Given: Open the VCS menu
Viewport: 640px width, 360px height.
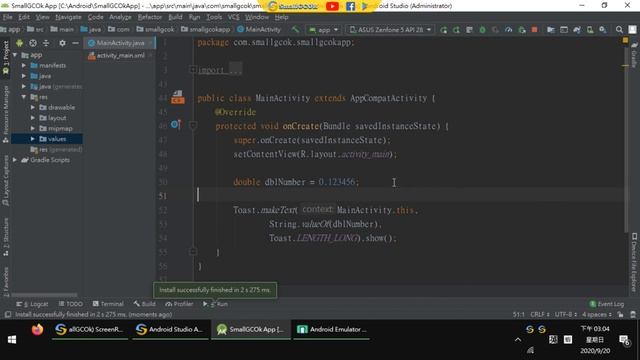Looking at the screenshot, I should tap(233, 17).
